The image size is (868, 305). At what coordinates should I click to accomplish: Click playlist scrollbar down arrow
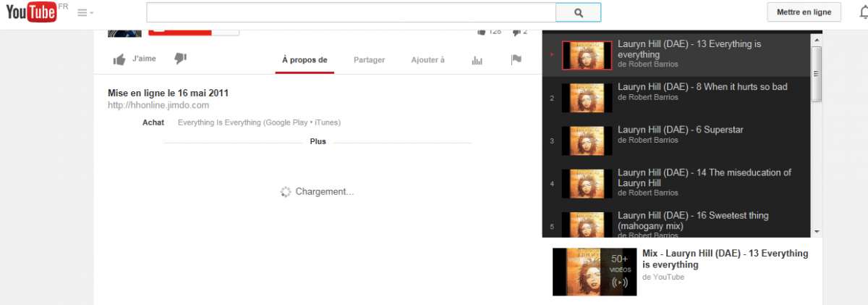[x=817, y=231]
